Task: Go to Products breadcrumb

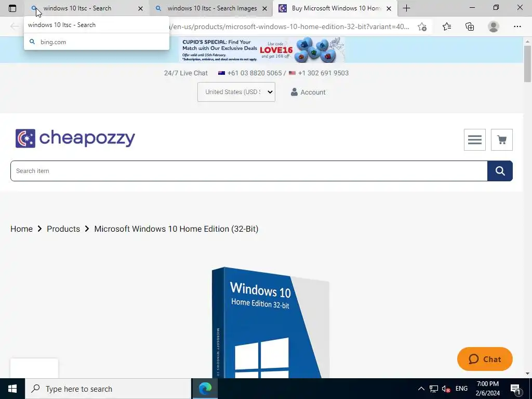Action: [x=63, y=229]
